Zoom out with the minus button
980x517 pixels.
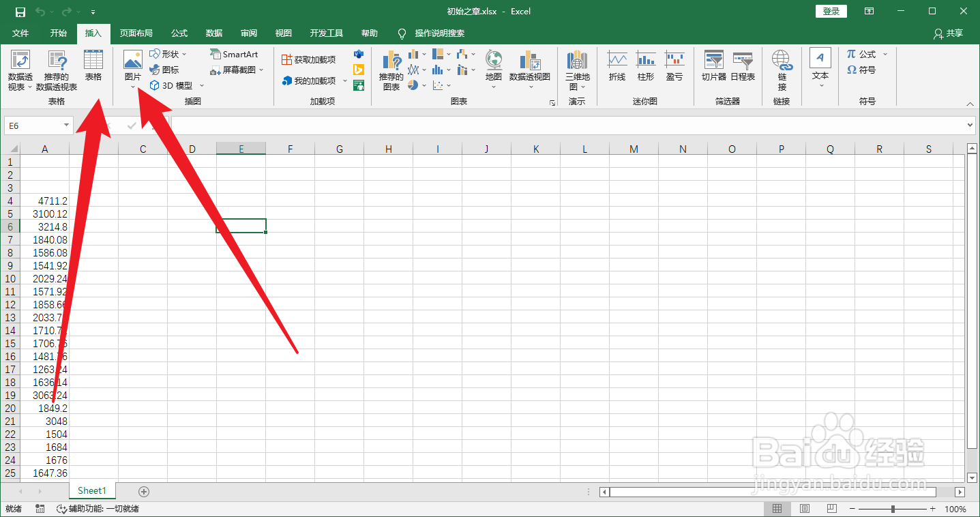(852, 509)
